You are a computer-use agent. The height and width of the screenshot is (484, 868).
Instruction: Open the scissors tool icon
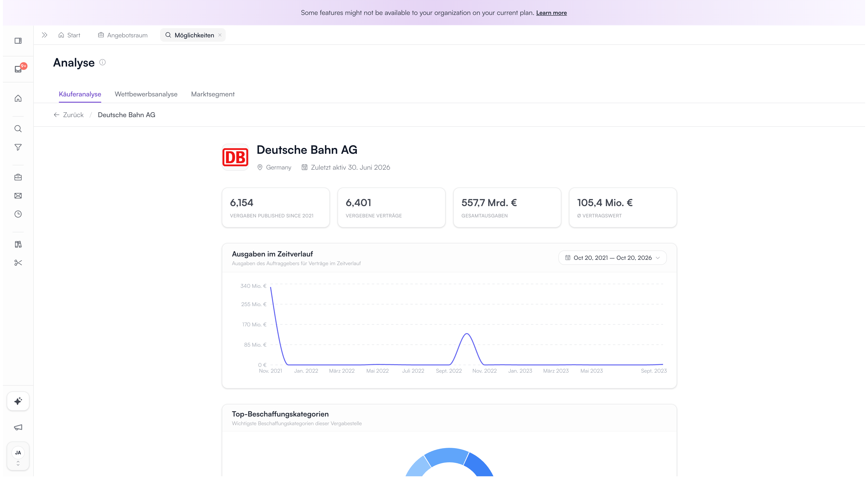(18, 263)
